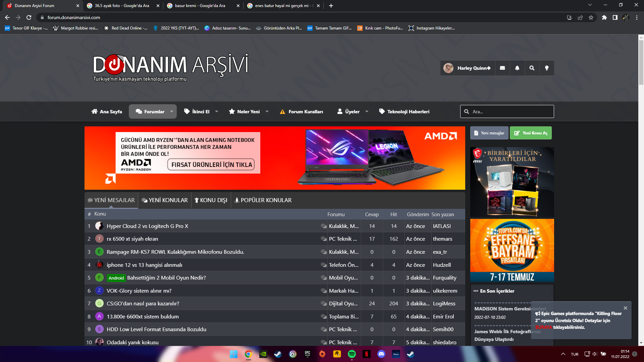Bookmark page with star icon
The height and width of the screenshot is (362, 644).
tap(591, 17)
